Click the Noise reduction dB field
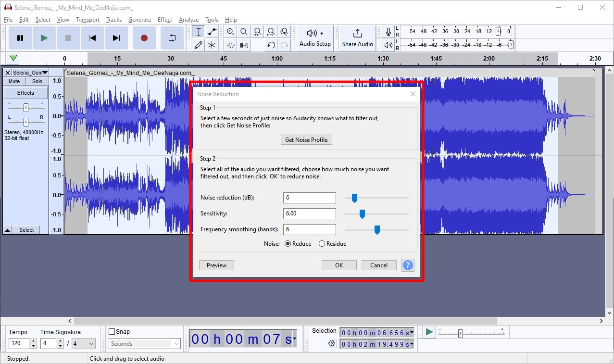This screenshot has width=614, height=364. coord(310,198)
